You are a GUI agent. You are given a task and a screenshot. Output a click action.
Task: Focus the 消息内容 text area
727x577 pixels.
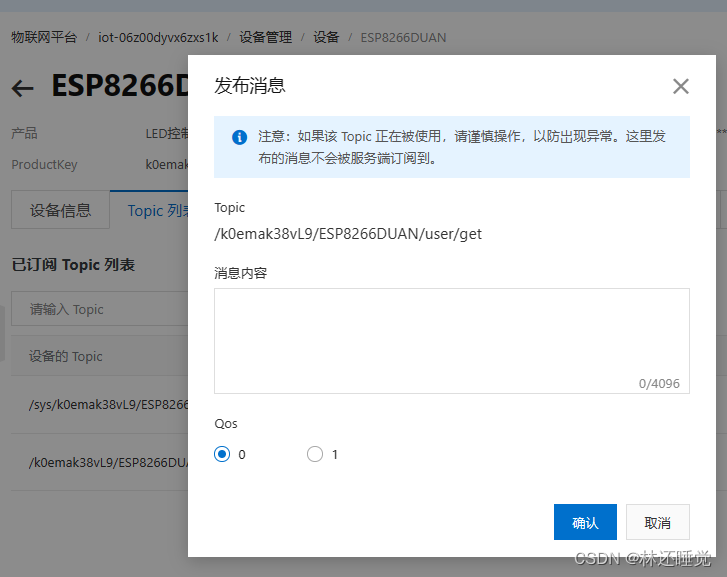click(452, 341)
